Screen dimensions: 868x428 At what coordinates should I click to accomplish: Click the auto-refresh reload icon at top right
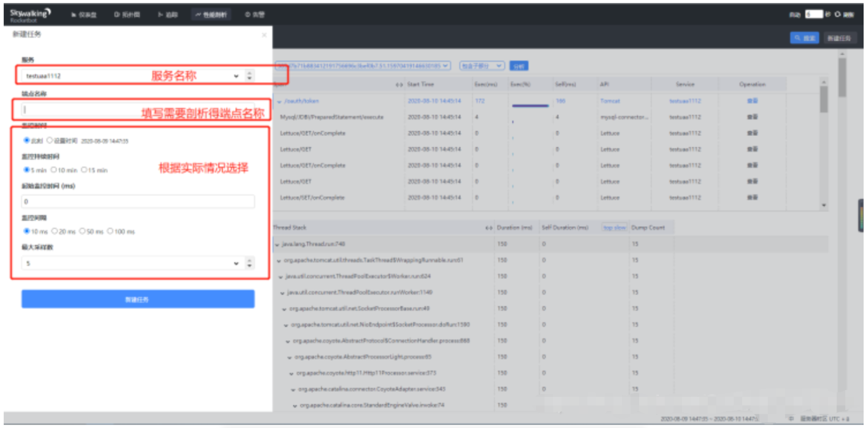[x=837, y=14]
